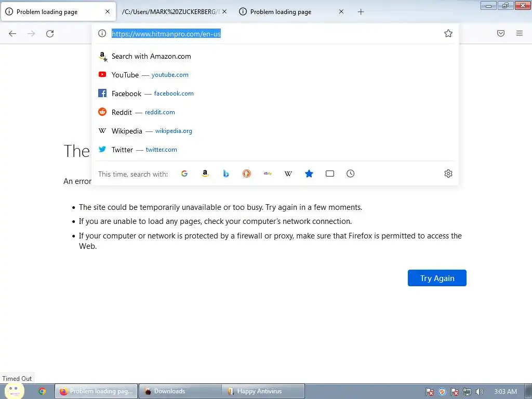Search this time with Wikipedia icon
The width and height of the screenshot is (532, 399).
click(288, 174)
